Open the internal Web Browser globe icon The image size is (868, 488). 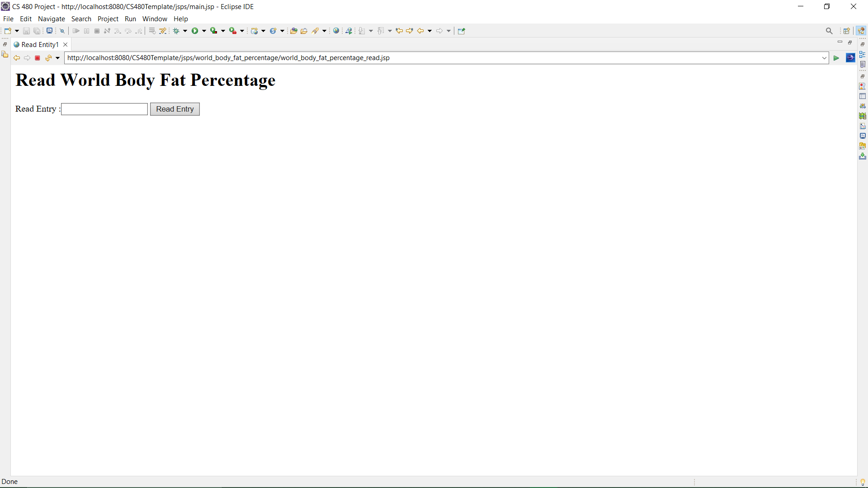click(336, 31)
